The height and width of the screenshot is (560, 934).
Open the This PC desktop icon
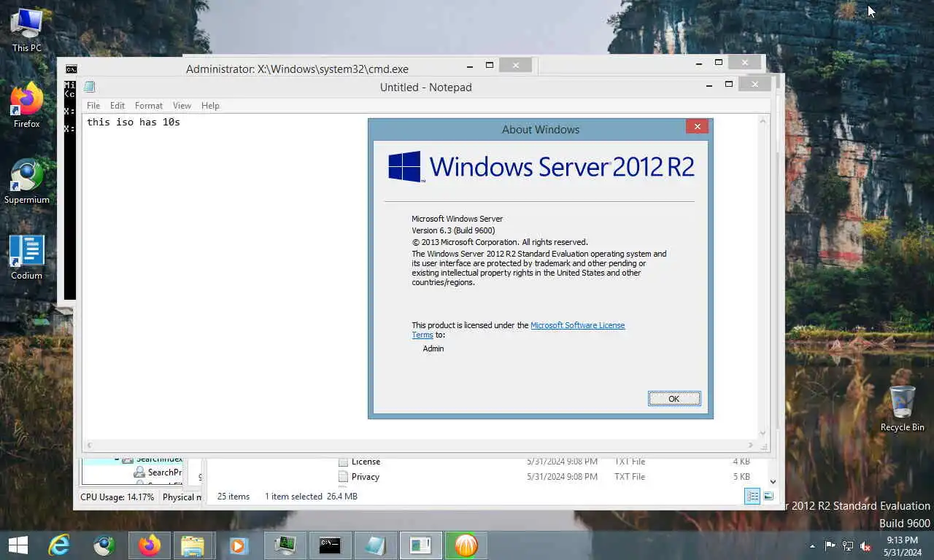(x=27, y=31)
